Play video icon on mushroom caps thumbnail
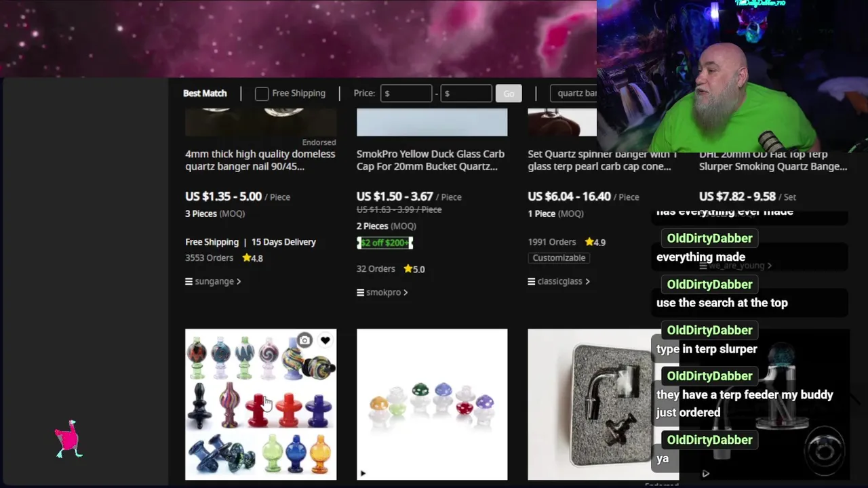Image resolution: width=868 pixels, height=488 pixels. (x=363, y=473)
